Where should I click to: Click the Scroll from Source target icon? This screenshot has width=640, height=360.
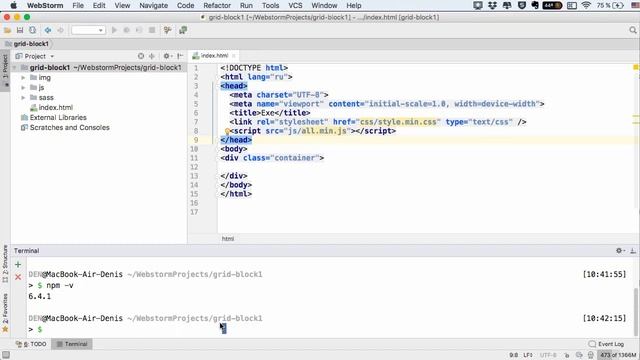pos(141,56)
